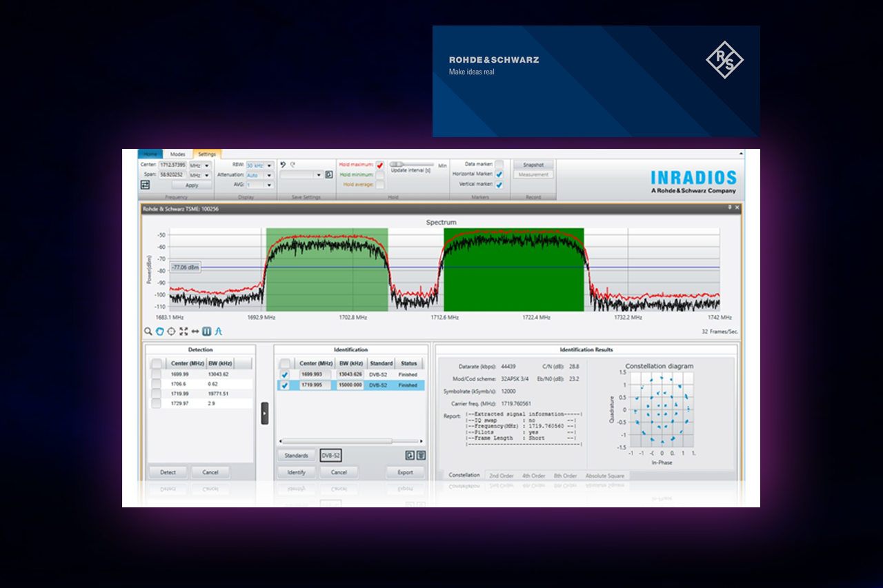
Task: Click the fit-to-full-view arrows icon
Action: coord(183,332)
